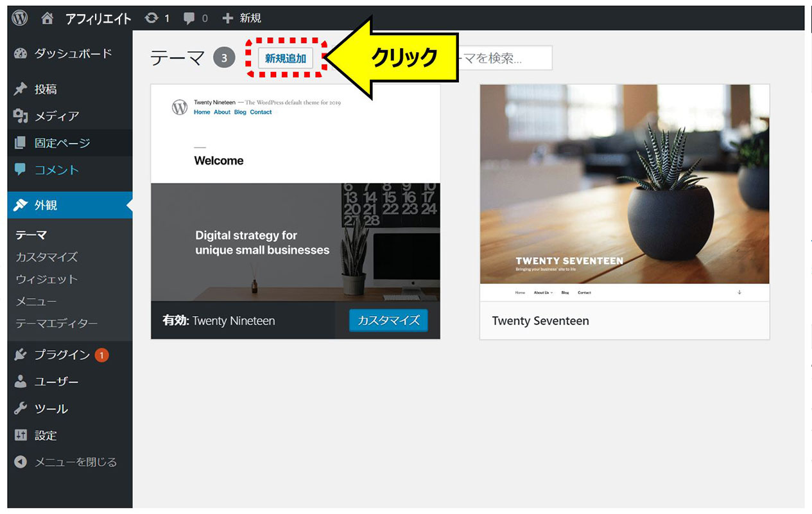Open the site home icon
This screenshot has height=514, width=812.
pyautogui.click(x=48, y=18)
